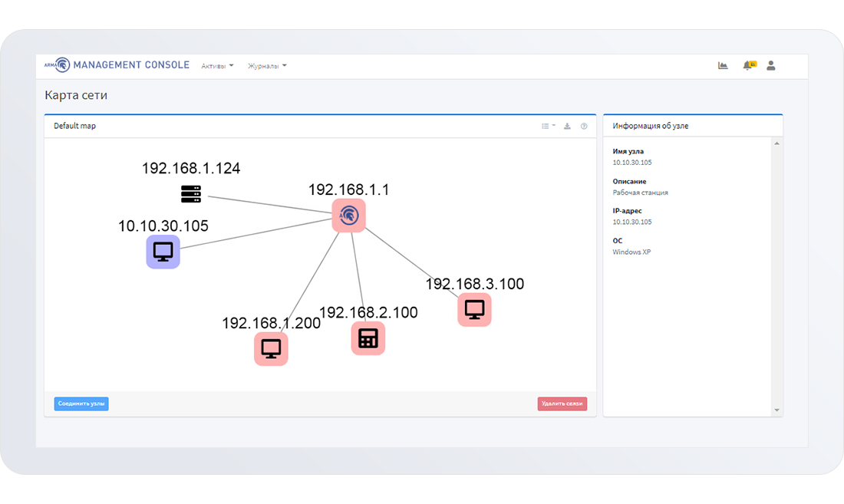Click the help question mark icon

(584, 126)
